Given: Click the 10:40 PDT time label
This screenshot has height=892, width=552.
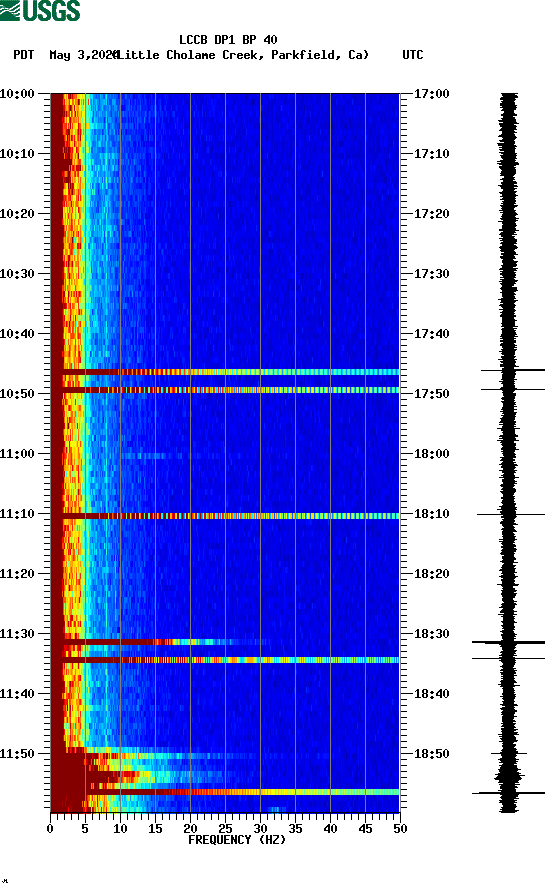Looking at the screenshot, I should click(17, 334).
